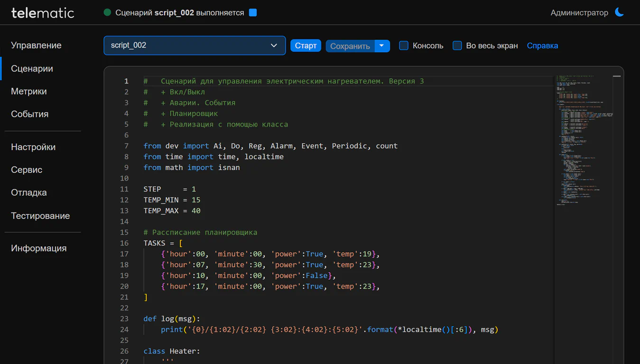640x364 pixels.
Task: Click the print format statement line
Action: [330, 329]
